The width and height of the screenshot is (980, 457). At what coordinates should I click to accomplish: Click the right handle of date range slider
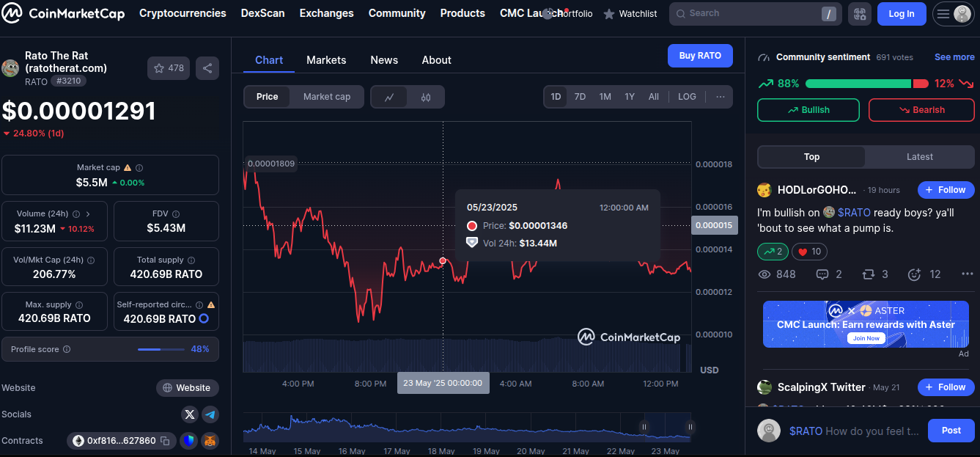point(690,427)
